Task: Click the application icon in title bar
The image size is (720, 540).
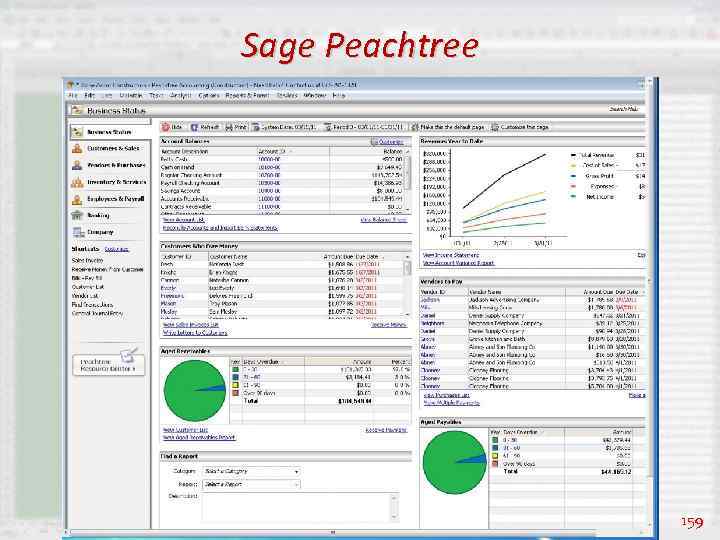Action: point(71,85)
